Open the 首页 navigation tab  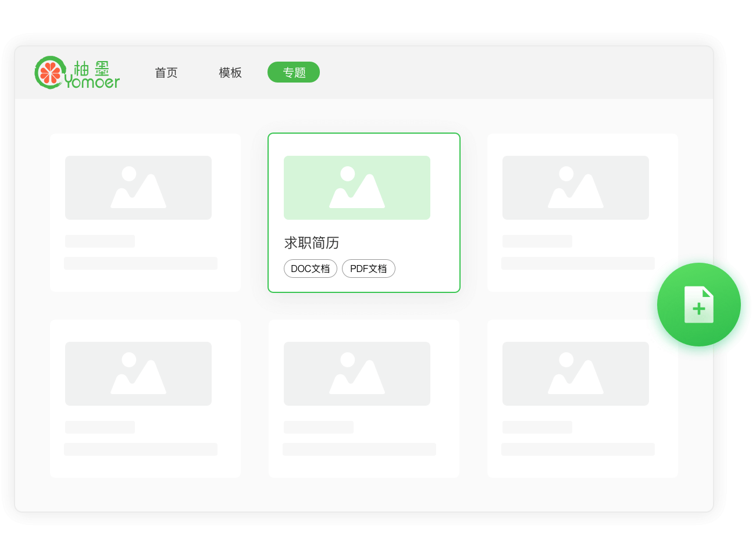tap(166, 73)
